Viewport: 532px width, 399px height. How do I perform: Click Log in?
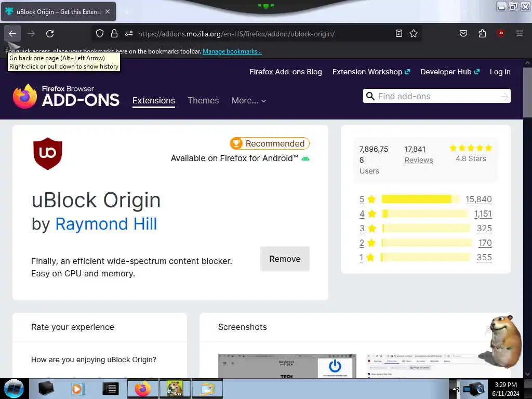pos(500,72)
